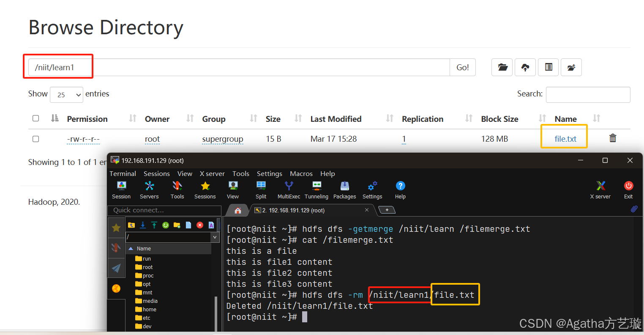This screenshot has width=644, height=335.
Task: Open the toolbar Settings gears icon
Action: (x=372, y=189)
